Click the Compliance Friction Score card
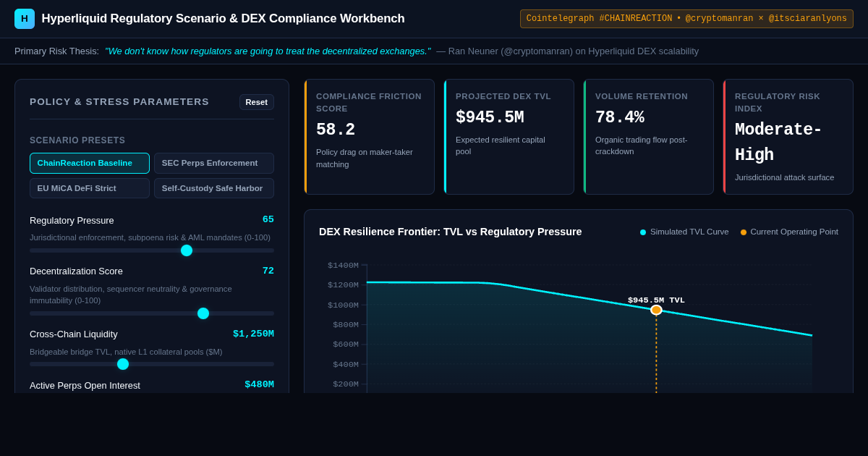 pos(370,137)
